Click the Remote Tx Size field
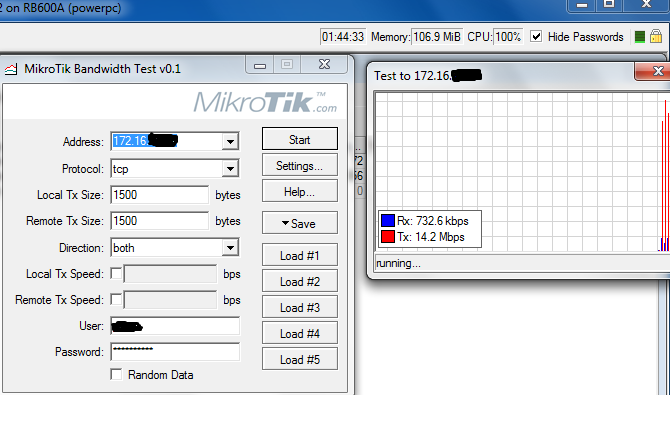The image size is (670, 432). [160, 221]
